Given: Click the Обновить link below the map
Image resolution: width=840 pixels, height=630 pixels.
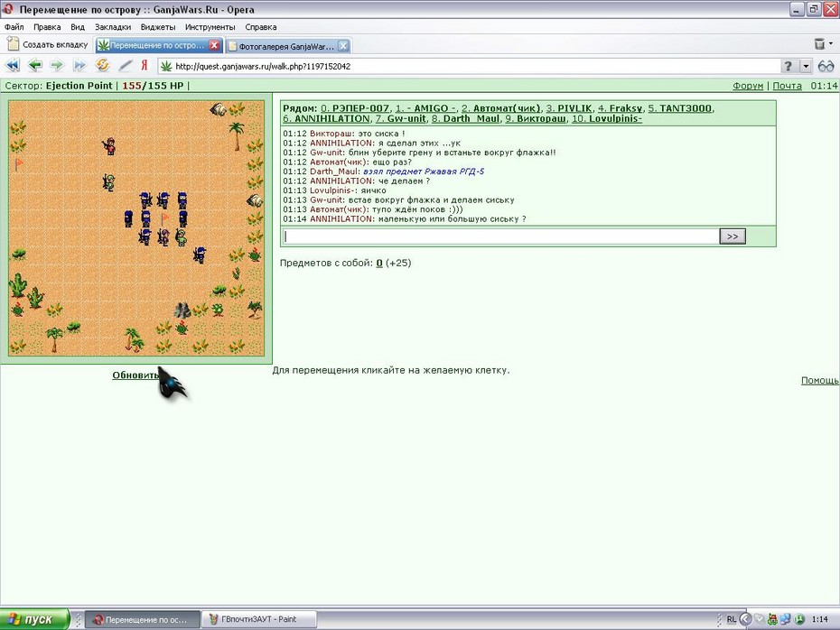Looking at the screenshot, I should [135, 375].
